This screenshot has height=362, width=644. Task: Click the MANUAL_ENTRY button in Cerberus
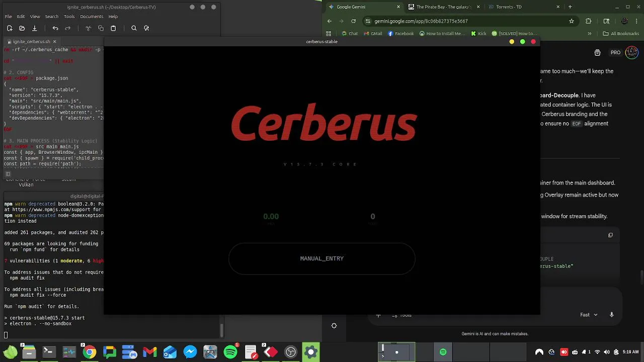tap(322, 258)
